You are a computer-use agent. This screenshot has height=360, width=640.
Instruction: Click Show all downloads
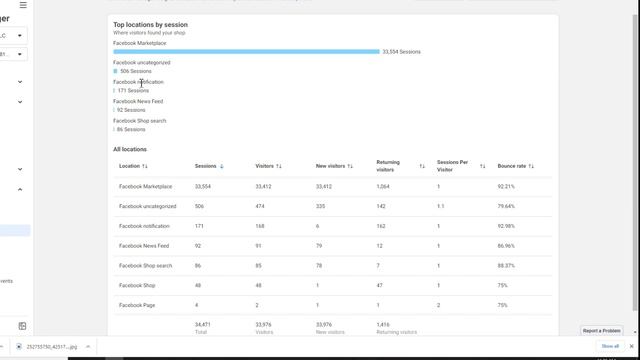pos(610,346)
